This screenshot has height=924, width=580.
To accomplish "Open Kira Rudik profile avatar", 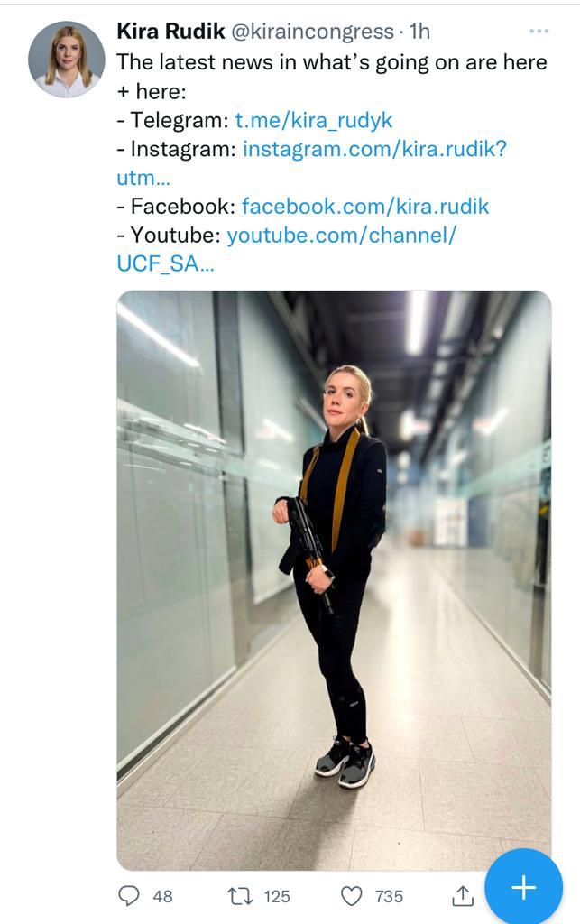I will 67,60.
